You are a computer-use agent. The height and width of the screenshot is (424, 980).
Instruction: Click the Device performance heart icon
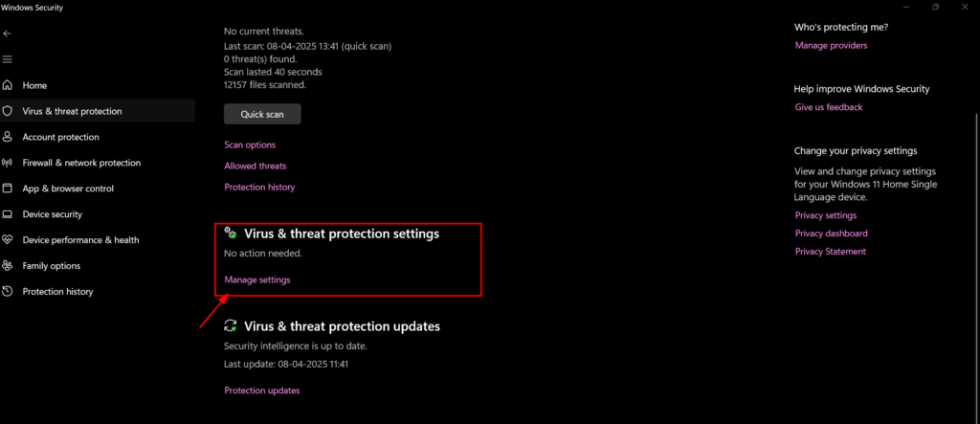click(x=8, y=239)
